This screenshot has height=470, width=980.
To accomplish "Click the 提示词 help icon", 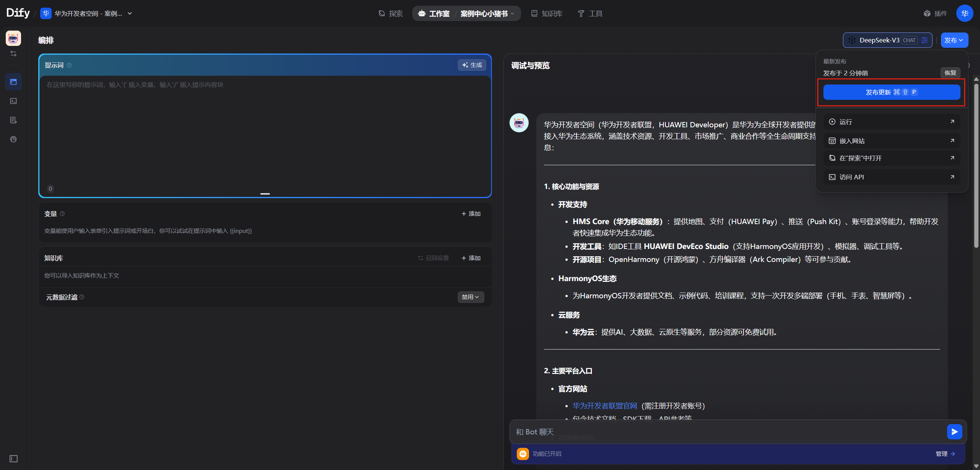I will click(x=69, y=65).
